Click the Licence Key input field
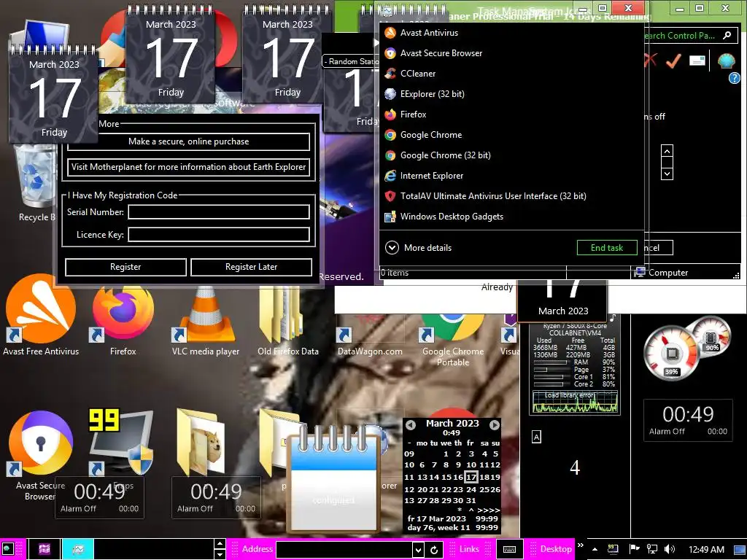This screenshot has width=747, height=560. (219, 235)
